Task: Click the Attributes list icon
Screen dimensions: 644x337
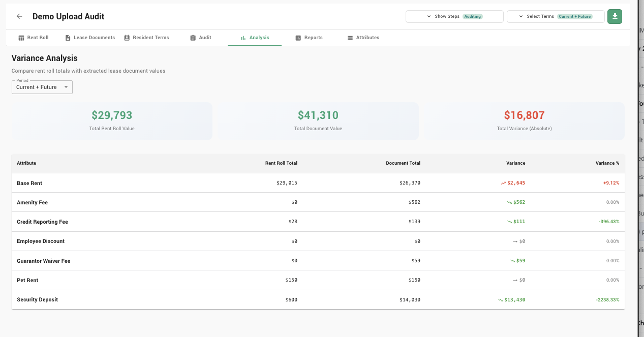Action: pyautogui.click(x=350, y=38)
